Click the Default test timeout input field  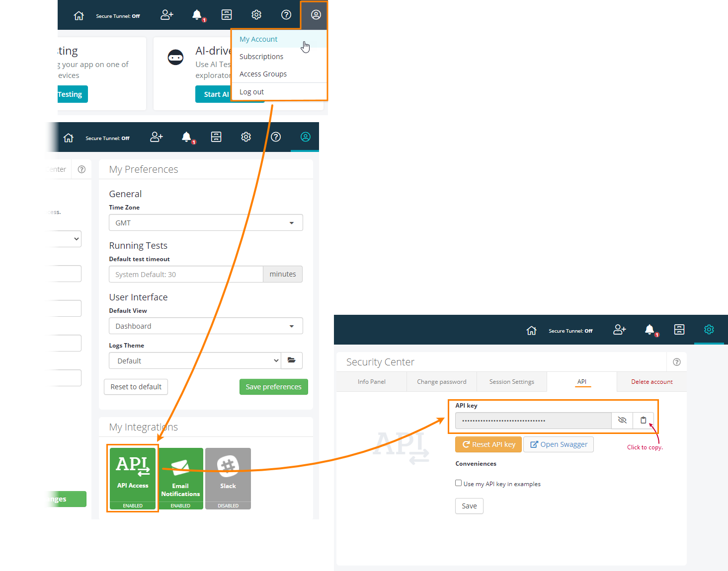[x=186, y=275]
